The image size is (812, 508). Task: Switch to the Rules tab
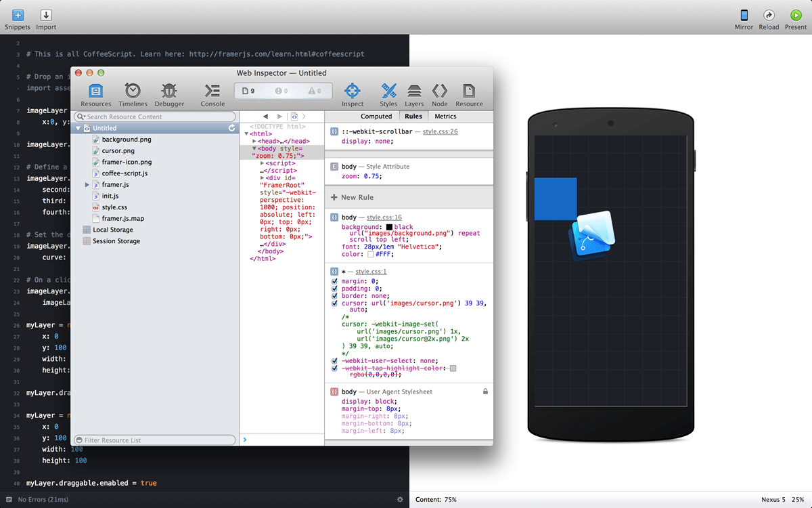[413, 117]
